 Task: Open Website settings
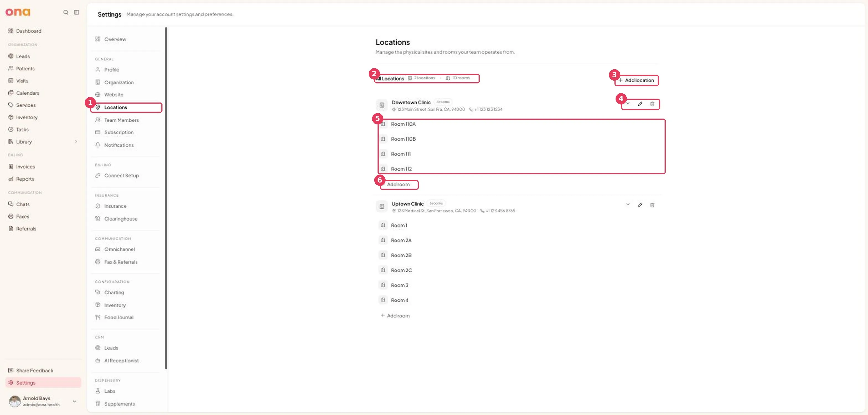[x=126, y=95]
